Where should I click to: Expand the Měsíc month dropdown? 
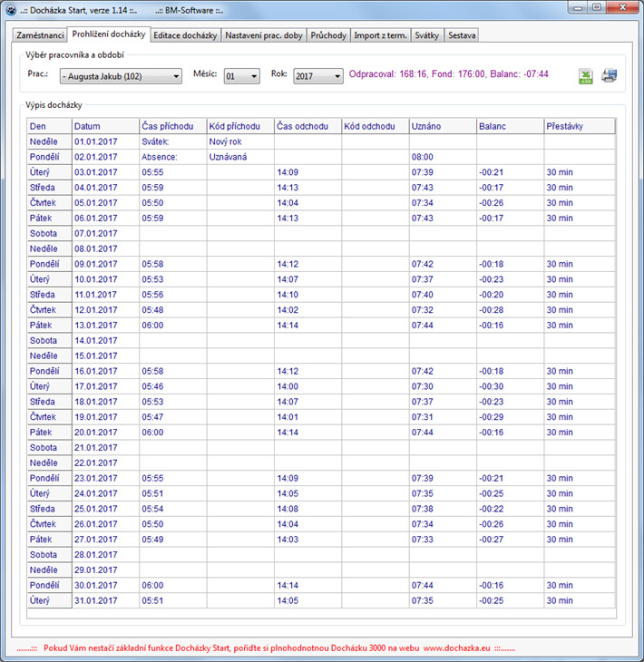pyautogui.click(x=241, y=76)
